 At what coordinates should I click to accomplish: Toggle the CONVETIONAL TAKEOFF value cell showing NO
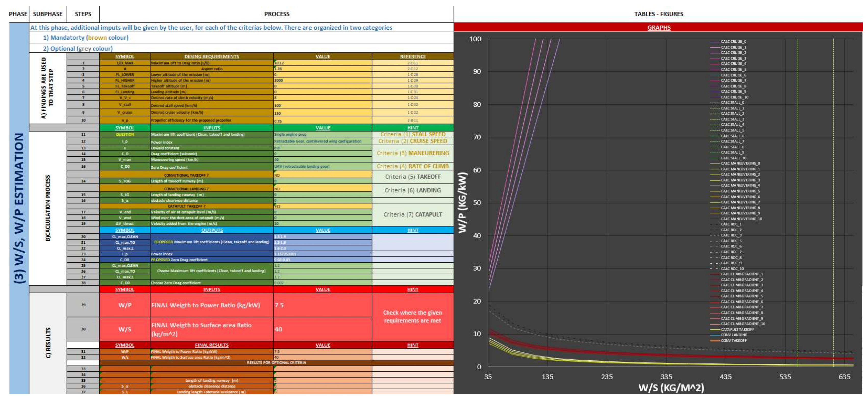point(322,175)
